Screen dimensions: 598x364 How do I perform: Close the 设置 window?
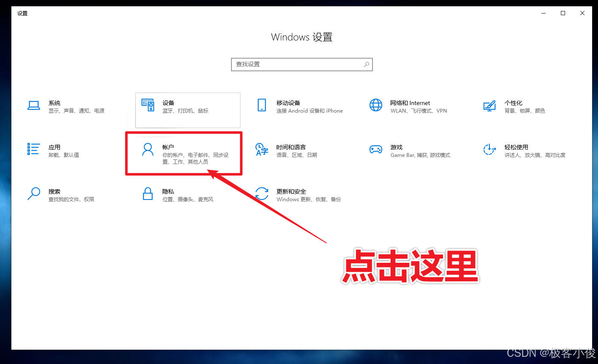pos(582,13)
